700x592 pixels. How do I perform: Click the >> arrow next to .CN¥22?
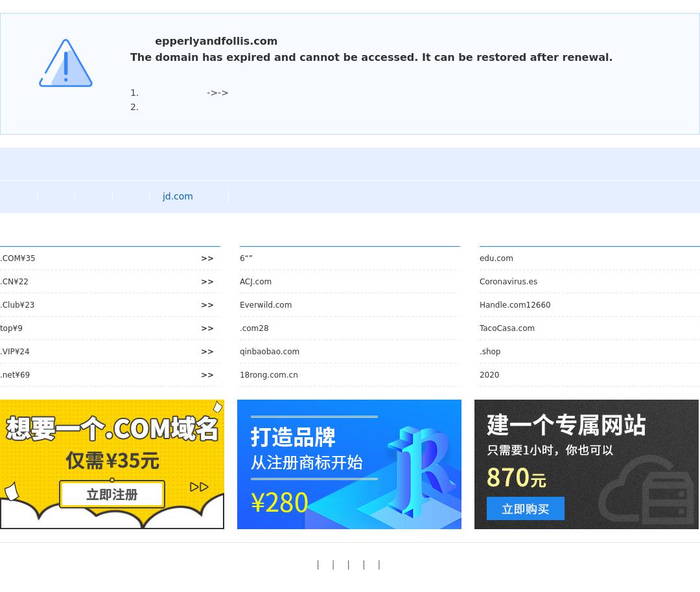pos(207,282)
